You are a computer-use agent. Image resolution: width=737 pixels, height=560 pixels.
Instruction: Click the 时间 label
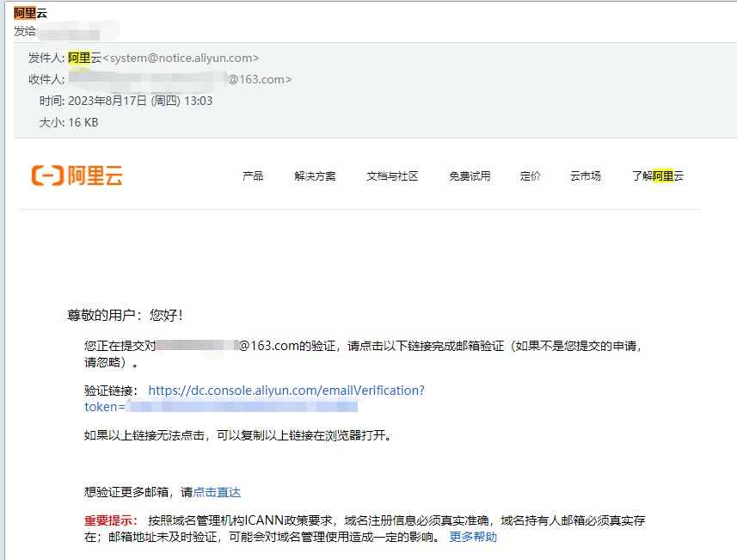[x=52, y=102]
